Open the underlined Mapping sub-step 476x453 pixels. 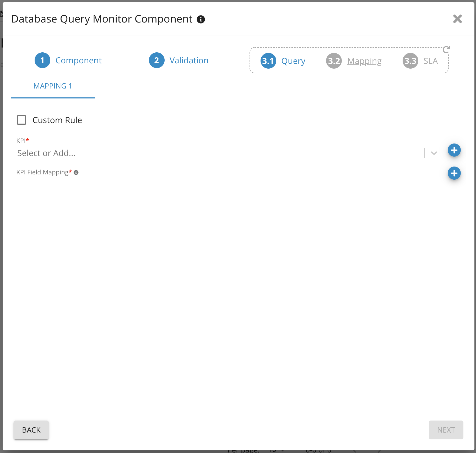[x=364, y=61]
